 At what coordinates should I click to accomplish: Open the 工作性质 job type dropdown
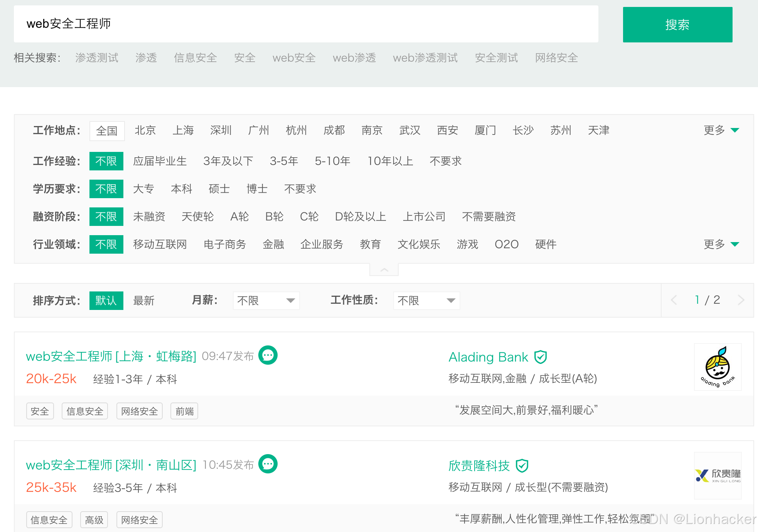(426, 300)
